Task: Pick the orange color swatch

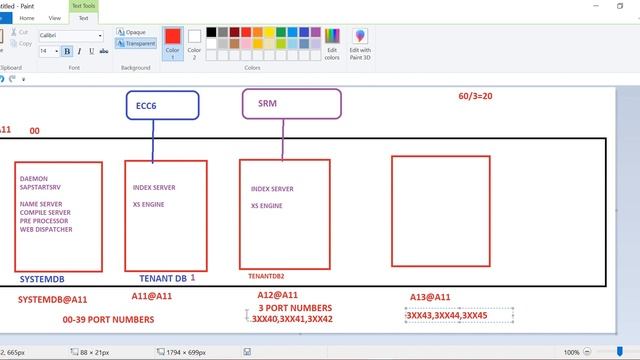Action: coord(258,32)
